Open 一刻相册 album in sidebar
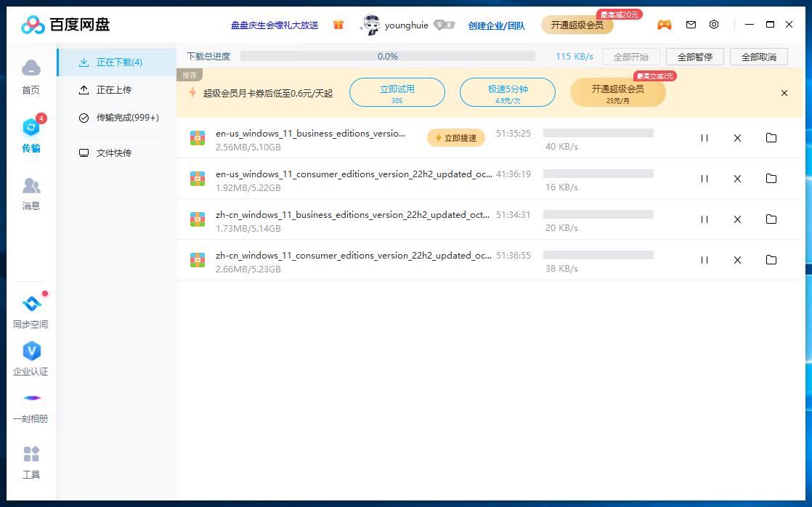Viewport: 812px width, 507px height. (x=31, y=407)
